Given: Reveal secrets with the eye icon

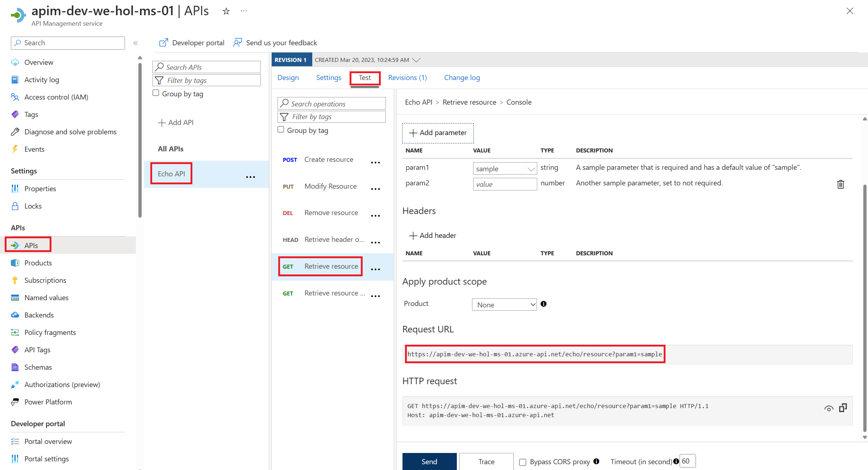Looking at the screenshot, I should pos(829,408).
